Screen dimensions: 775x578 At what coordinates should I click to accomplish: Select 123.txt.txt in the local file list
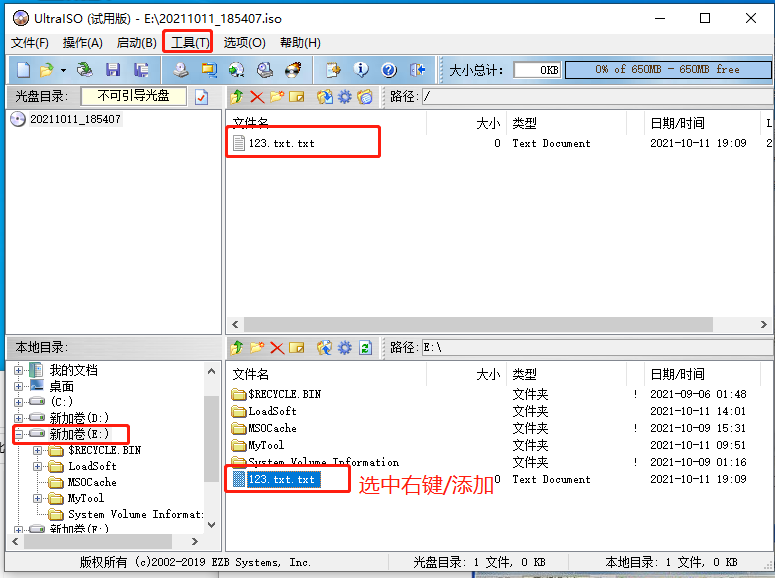click(281, 479)
